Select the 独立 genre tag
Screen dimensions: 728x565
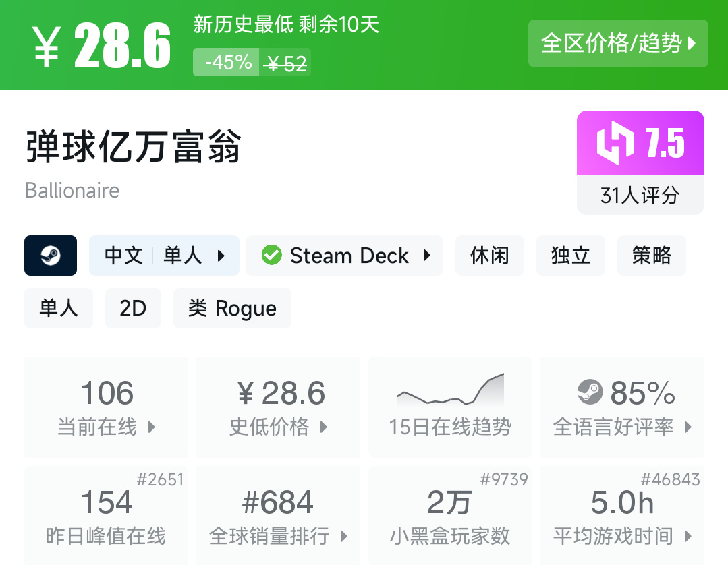(x=571, y=256)
